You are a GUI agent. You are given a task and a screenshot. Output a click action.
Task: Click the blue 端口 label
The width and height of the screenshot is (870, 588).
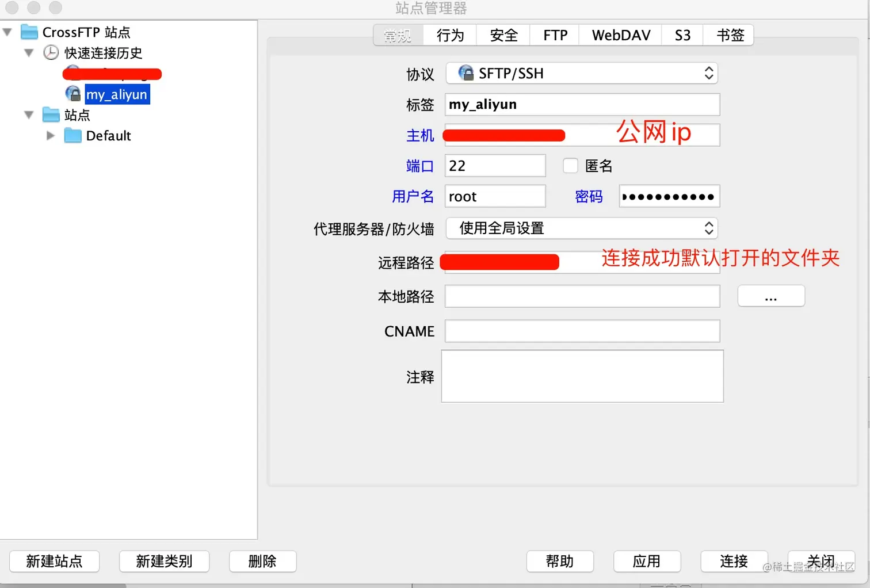click(420, 166)
